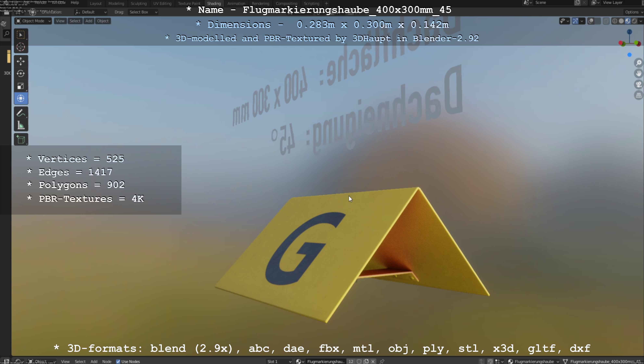
Task: Choose the Add Cube tool
Action: (21, 140)
